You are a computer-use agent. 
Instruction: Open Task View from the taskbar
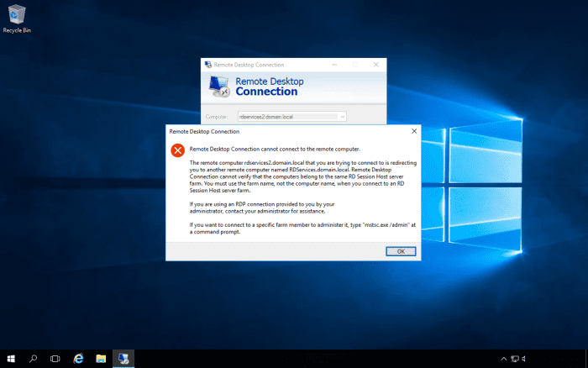click(55, 359)
